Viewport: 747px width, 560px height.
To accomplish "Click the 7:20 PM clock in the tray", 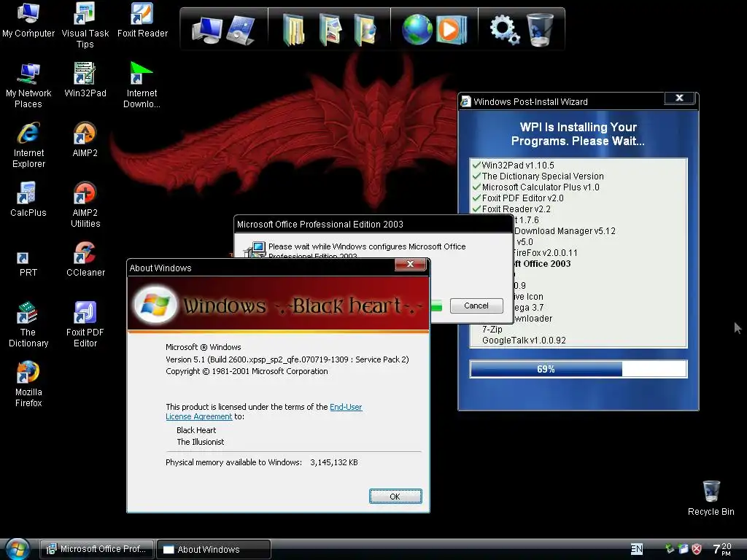I will (x=722, y=549).
